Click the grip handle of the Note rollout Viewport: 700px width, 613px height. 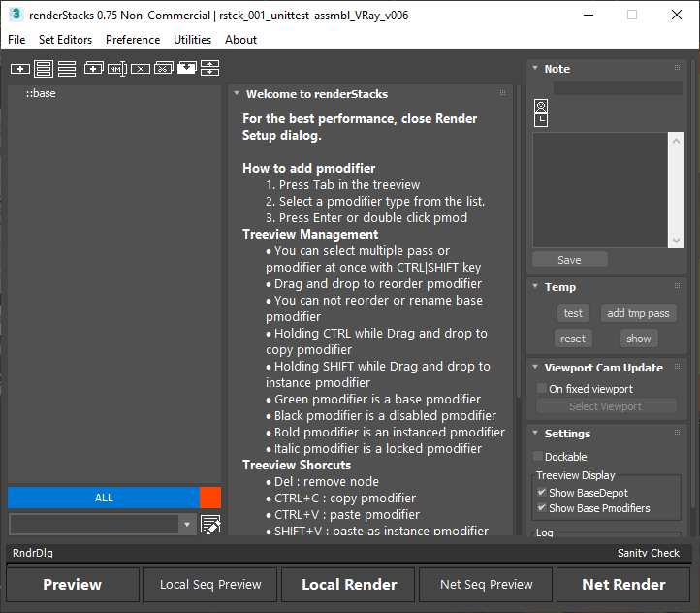677,68
